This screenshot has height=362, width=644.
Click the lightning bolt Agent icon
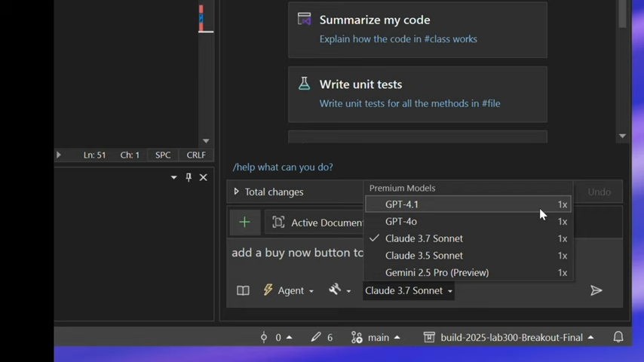(x=268, y=290)
